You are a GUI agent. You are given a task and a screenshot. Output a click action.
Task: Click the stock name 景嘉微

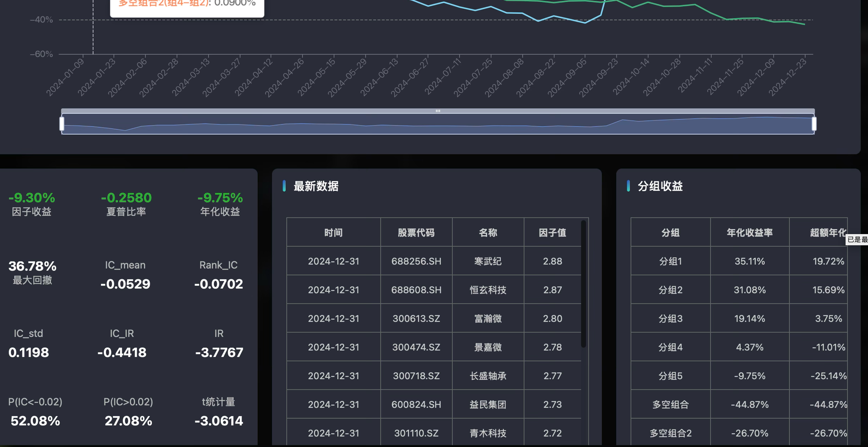[488, 347]
